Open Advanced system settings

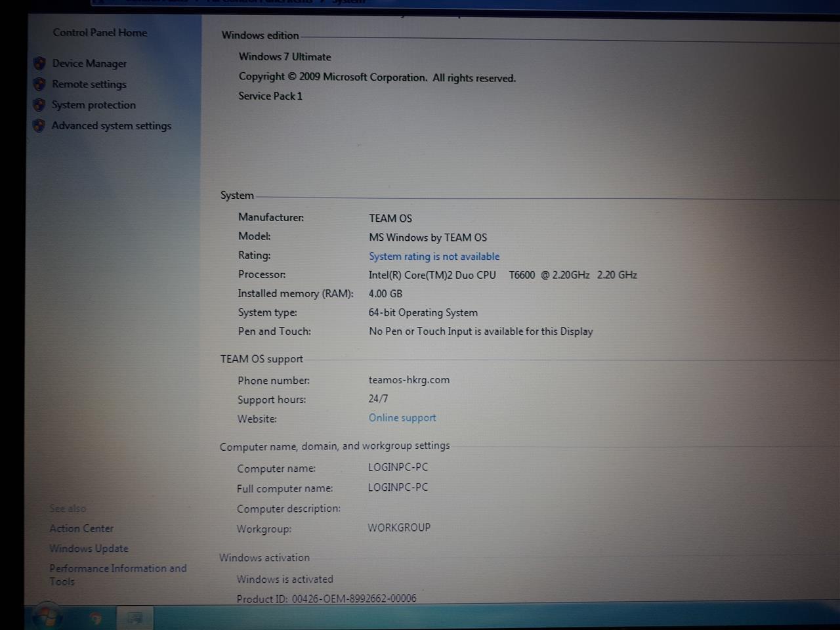[x=112, y=126]
